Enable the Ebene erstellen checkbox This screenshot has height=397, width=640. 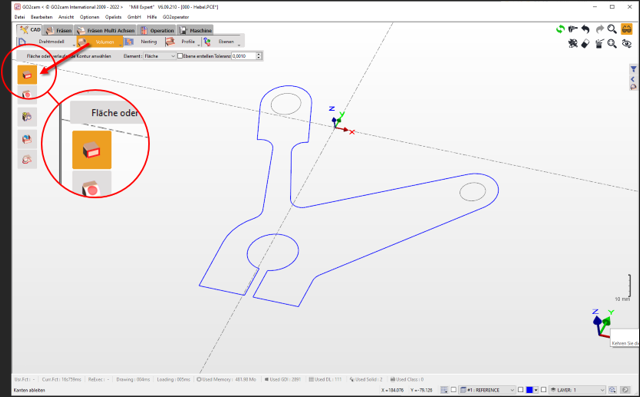point(180,56)
